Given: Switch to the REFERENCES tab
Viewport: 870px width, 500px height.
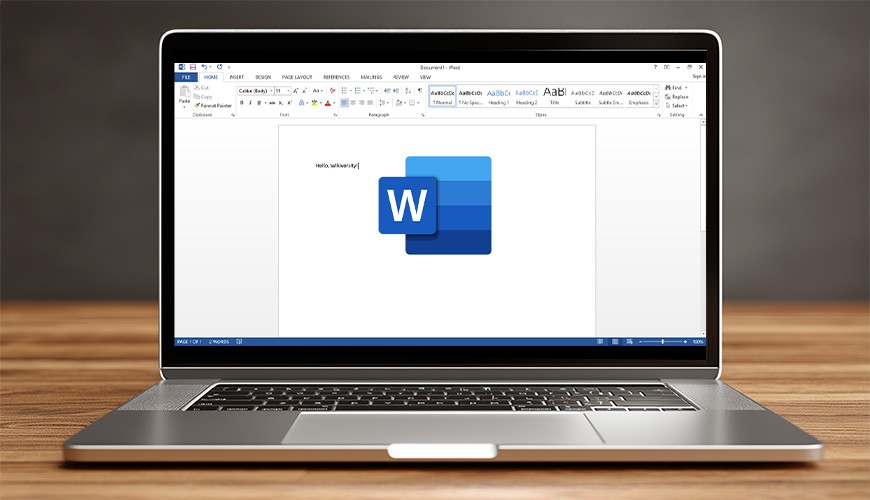Looking at the screenshot, I should click(336, 77).
